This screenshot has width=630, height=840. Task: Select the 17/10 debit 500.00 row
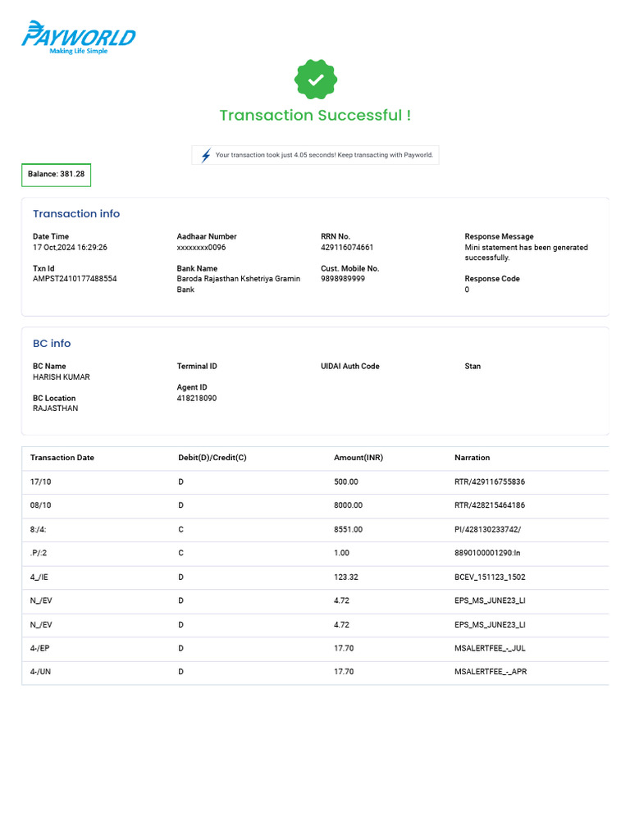coord(315,482)
